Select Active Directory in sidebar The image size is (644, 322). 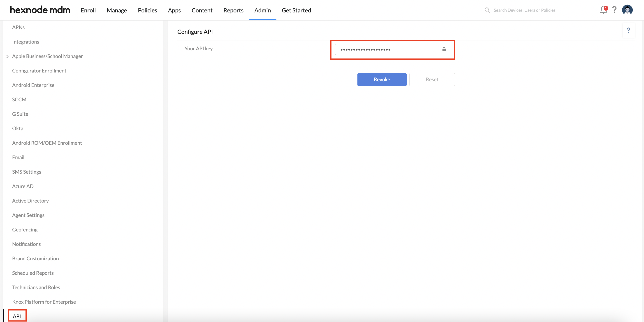(x=30, y=201)
